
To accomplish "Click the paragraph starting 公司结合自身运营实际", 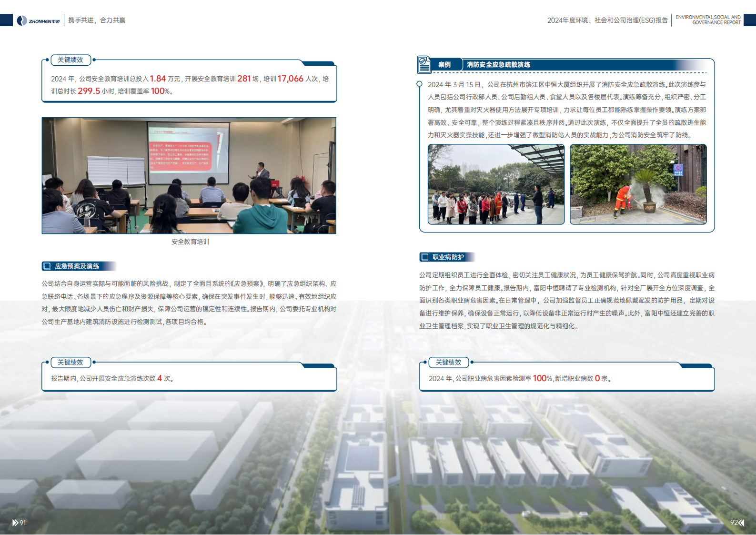I will click(x=189, y=303).
